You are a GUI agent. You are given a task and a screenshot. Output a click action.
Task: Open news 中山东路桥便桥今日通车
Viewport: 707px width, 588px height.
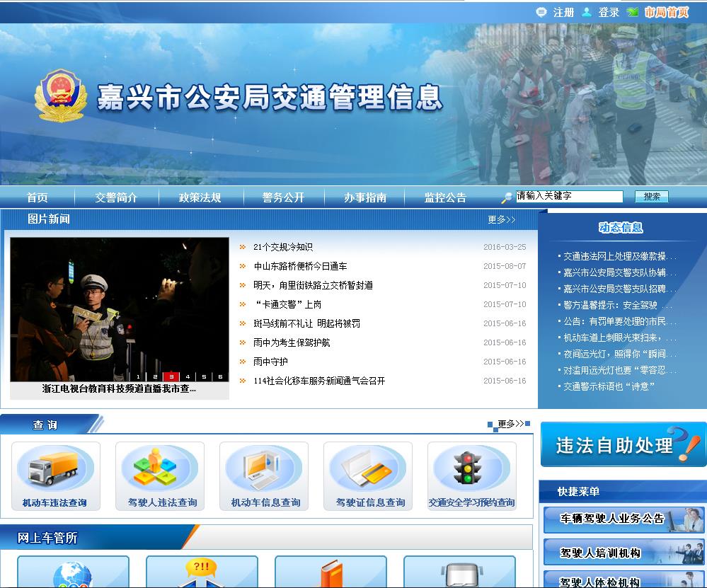click(x=300, y=266)
